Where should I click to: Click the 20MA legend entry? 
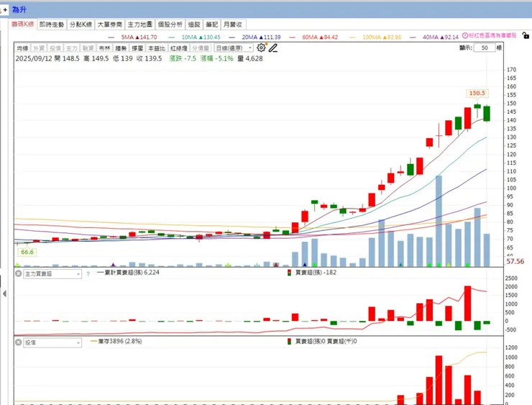[254, 37]
